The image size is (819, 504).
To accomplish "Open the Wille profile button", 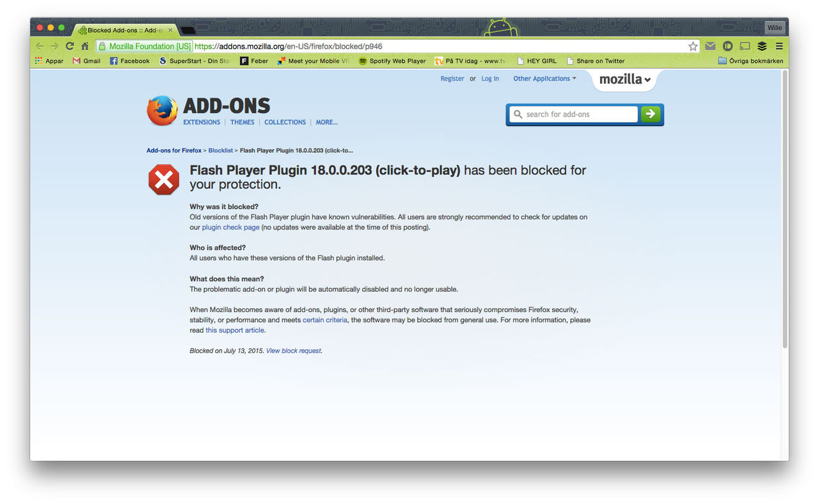I will (x=775, y=28).
